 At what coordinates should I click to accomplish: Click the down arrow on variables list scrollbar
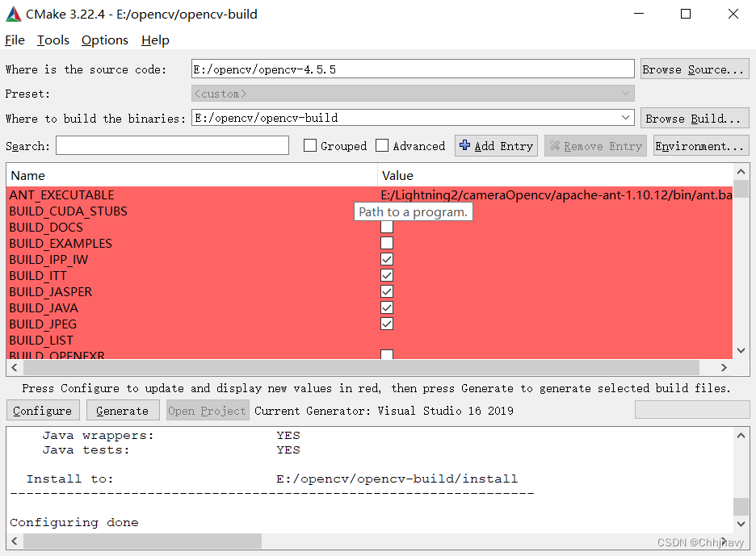click(741, 350)
